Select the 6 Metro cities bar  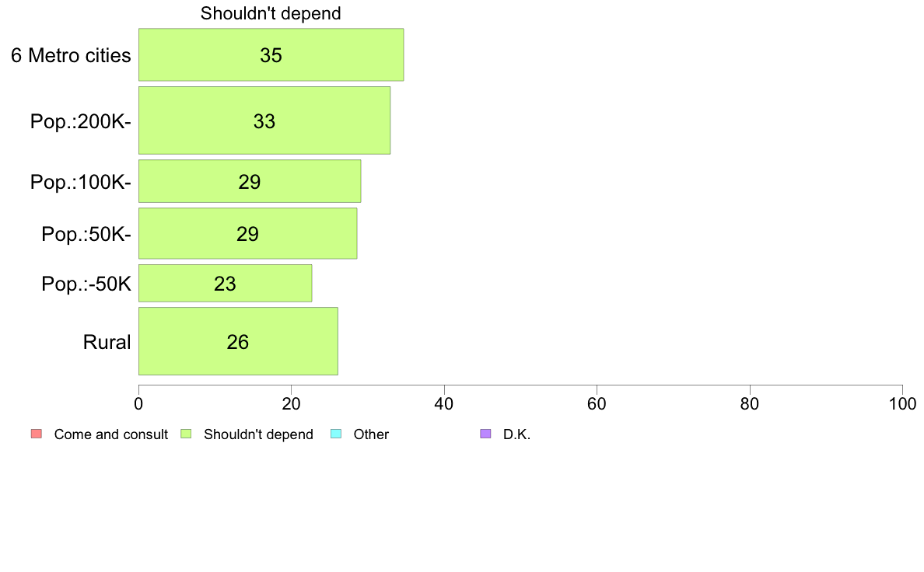point(271,54)
